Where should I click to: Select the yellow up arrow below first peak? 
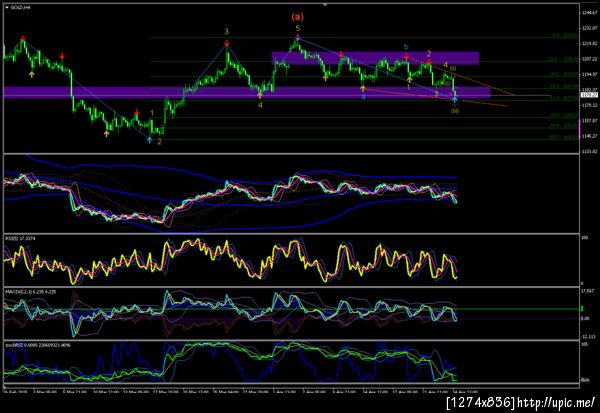(31, 74)
